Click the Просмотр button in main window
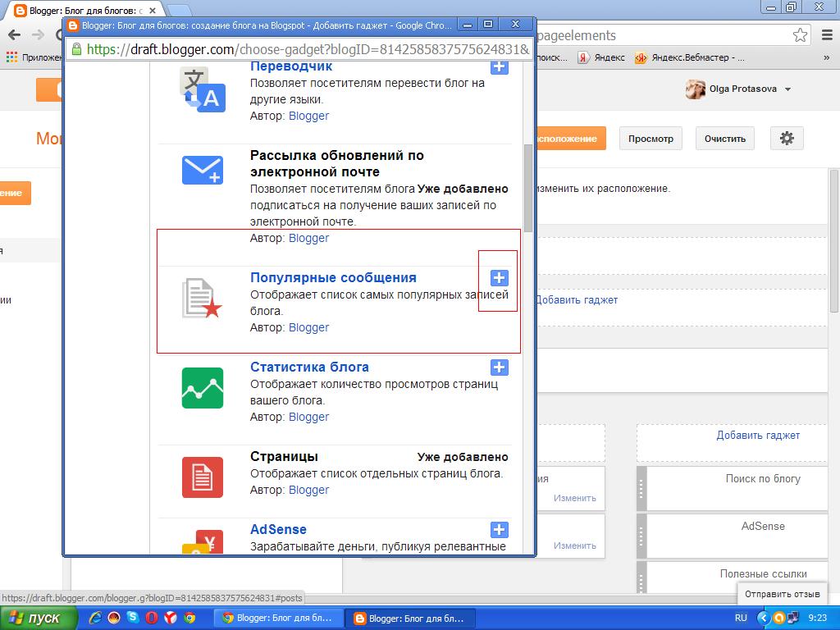840x630 pixels. tap(651, 139)
